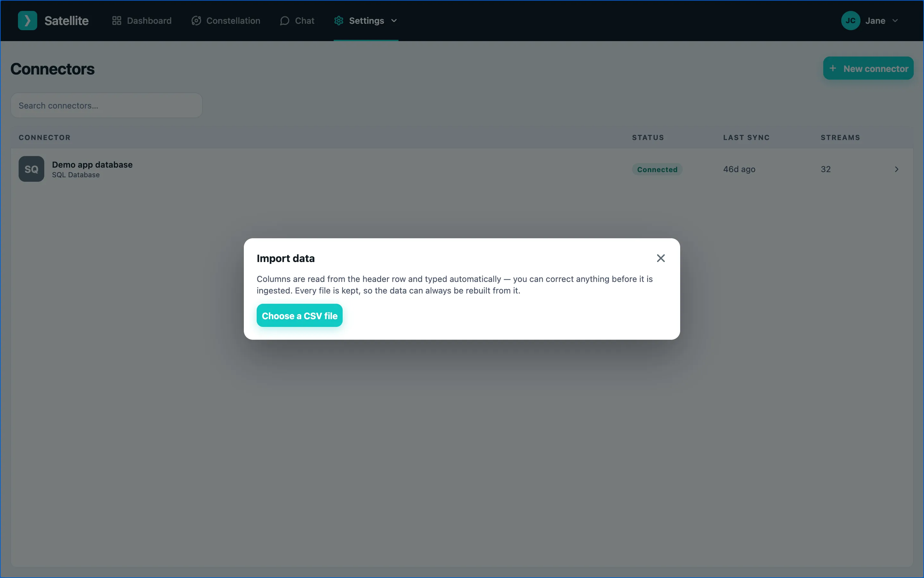The width and height of the screenshot is (924, 578).
Task: Click the Chat bubble icon
Action: point(285,21)
